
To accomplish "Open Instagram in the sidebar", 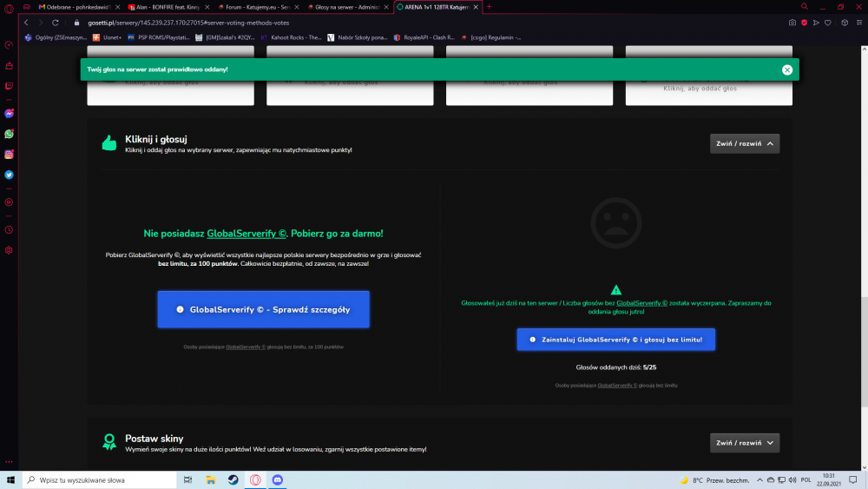I will point(9,155).
